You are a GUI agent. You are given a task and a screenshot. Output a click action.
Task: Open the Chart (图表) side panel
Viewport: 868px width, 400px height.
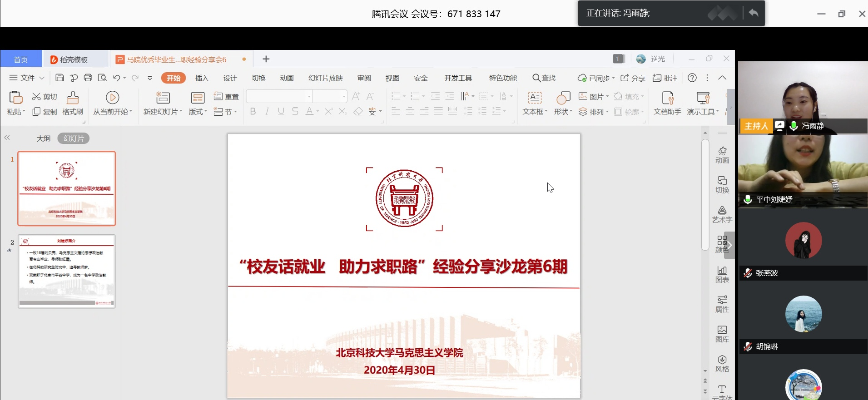[x=722, y=274]
